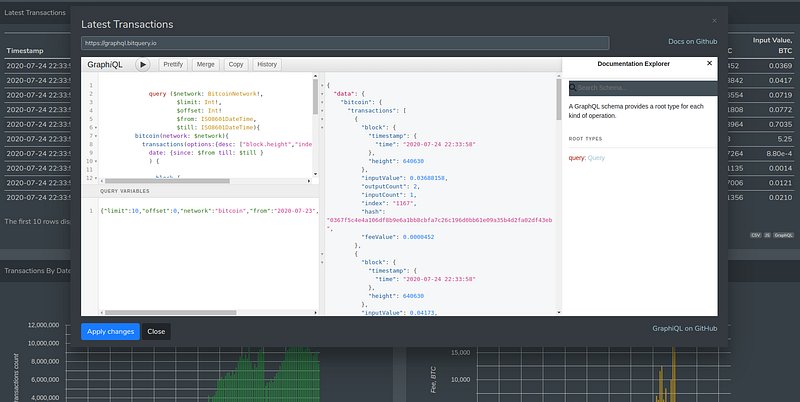800x402 pixels.
Task: Click the Close button in the modal footer
Action: tap(156, 330)
